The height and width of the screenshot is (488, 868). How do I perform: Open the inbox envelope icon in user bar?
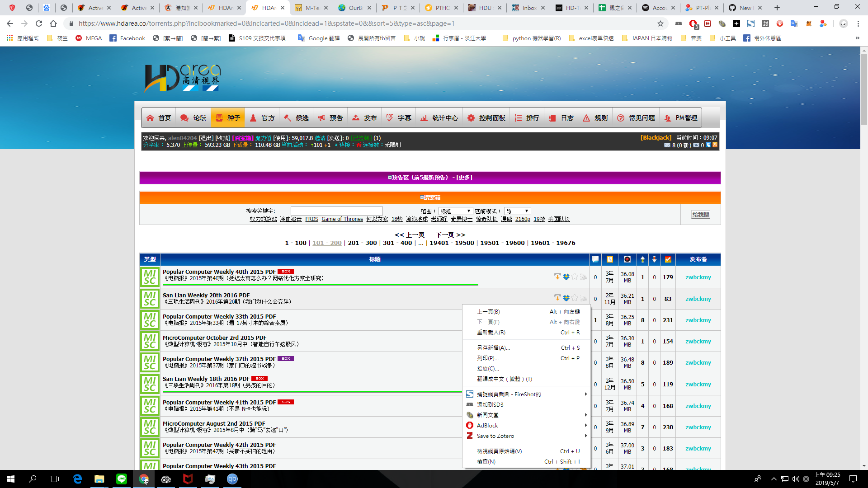click(667, 145)
